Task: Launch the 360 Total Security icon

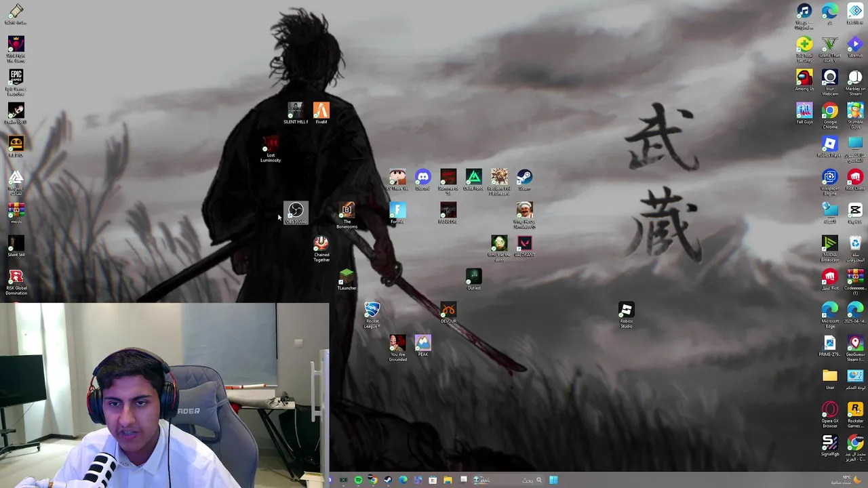Action: tap(804, 49)
